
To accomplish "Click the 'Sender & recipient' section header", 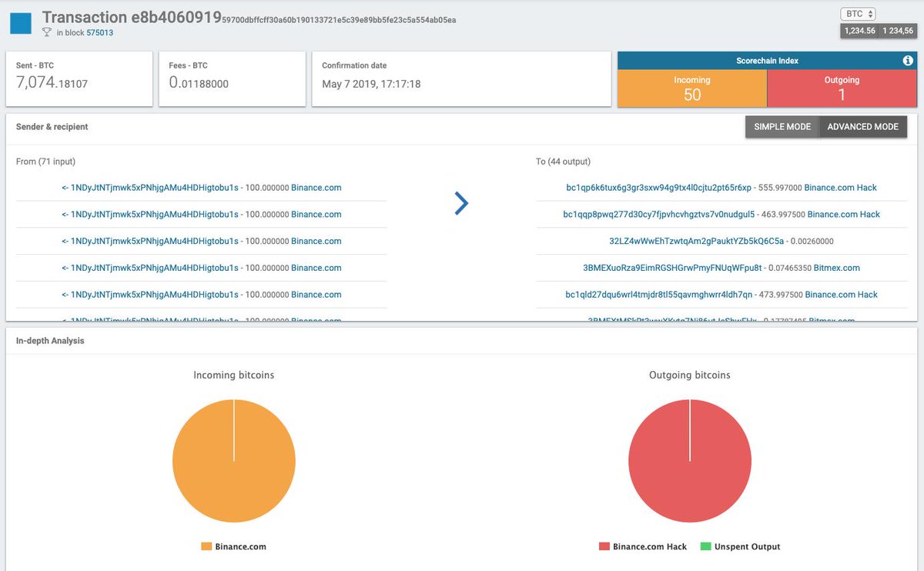I will click(x=52, y=127).
